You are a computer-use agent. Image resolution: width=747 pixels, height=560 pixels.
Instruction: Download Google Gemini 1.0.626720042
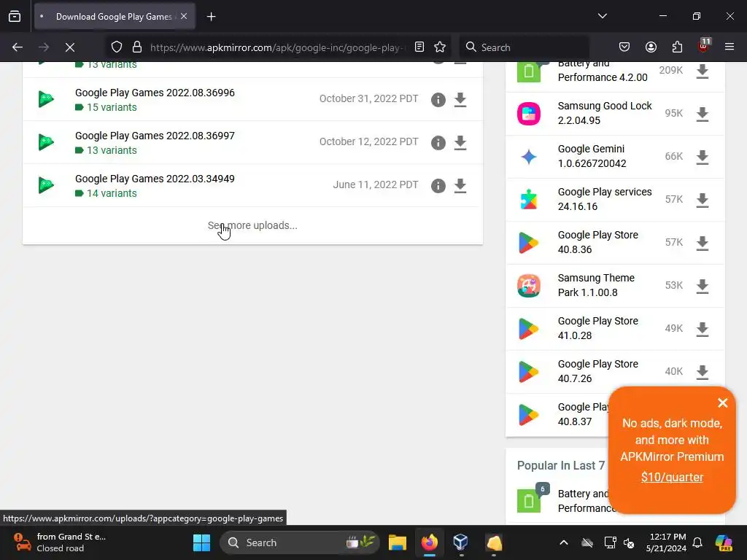point(703,157)
